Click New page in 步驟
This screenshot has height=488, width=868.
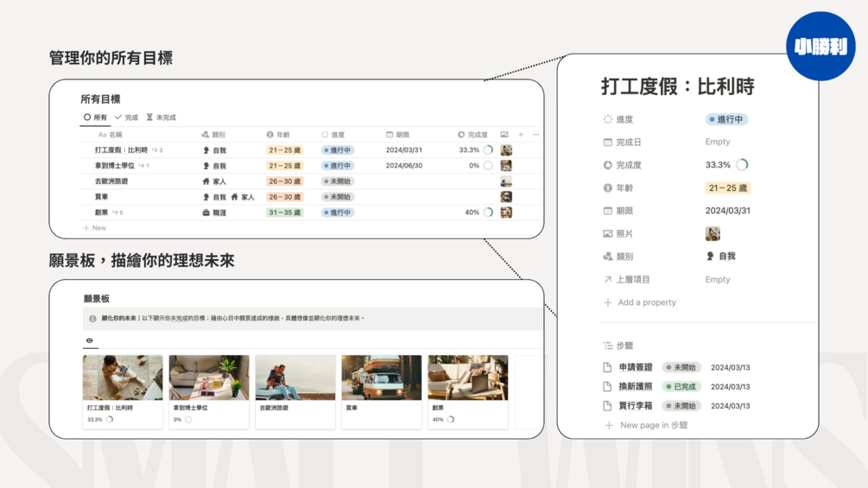tap(647, 426)
